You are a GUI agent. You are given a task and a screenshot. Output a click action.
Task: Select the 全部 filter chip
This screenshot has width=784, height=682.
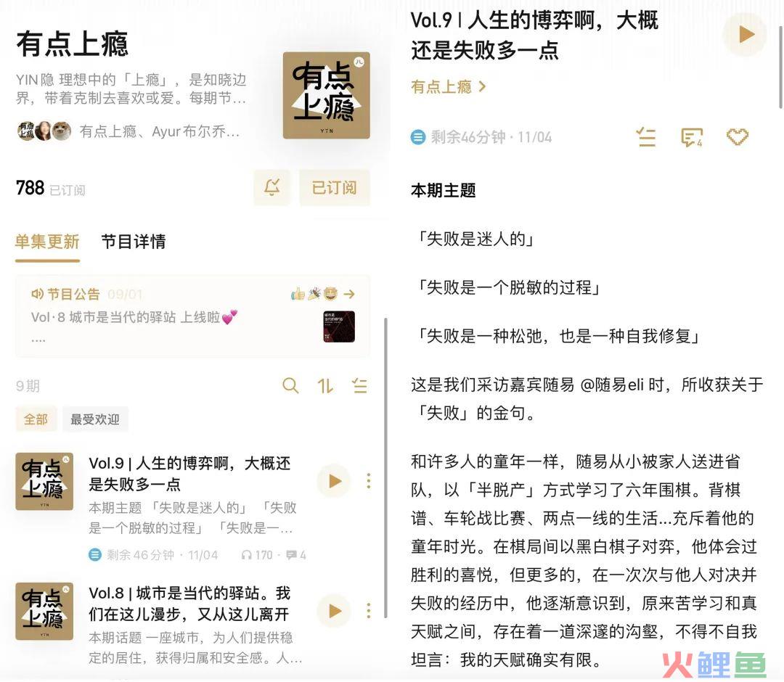pos(36,419)
